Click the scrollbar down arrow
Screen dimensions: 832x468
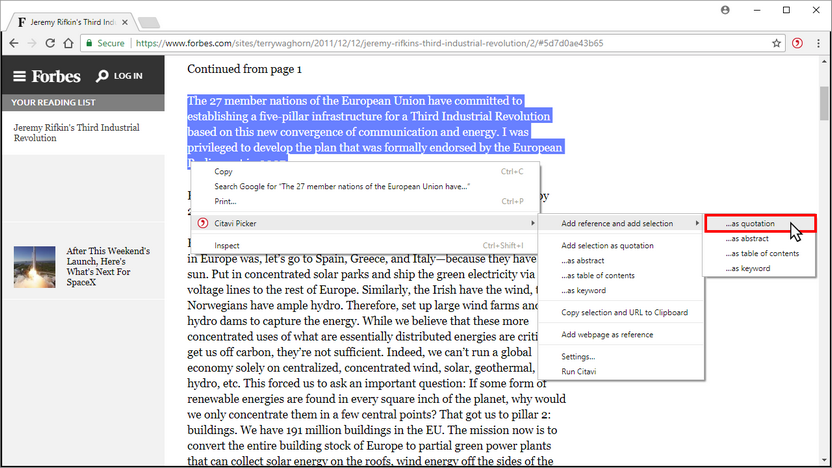pos(824,460)
